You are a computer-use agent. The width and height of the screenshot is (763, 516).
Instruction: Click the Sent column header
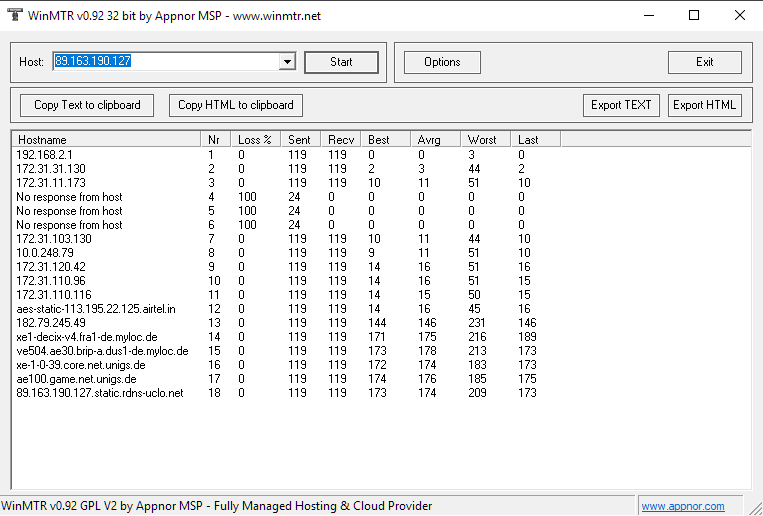[x=301, y=140]
